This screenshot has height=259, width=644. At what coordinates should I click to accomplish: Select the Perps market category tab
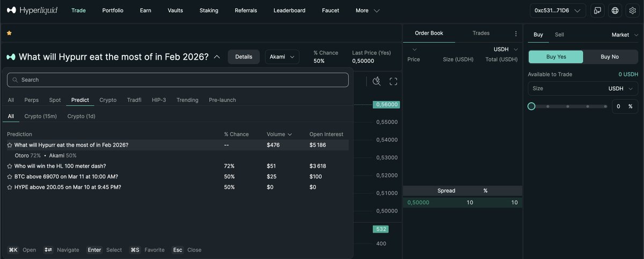click(x=31, y=100)
